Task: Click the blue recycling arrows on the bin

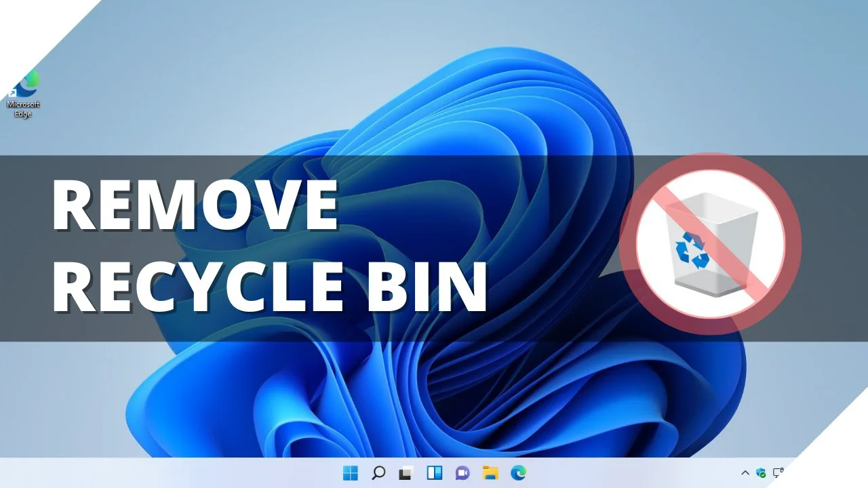Action: (692, 249)
